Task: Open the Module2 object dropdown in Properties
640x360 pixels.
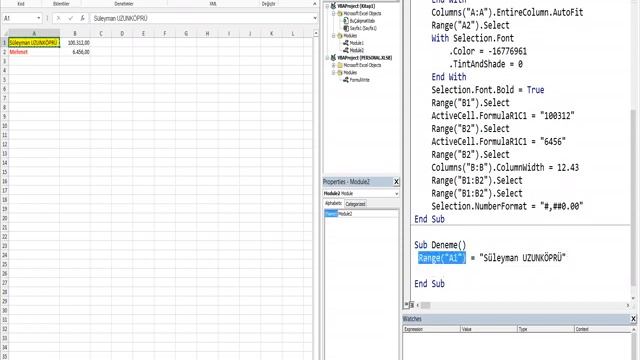Action: coord(396,193)
